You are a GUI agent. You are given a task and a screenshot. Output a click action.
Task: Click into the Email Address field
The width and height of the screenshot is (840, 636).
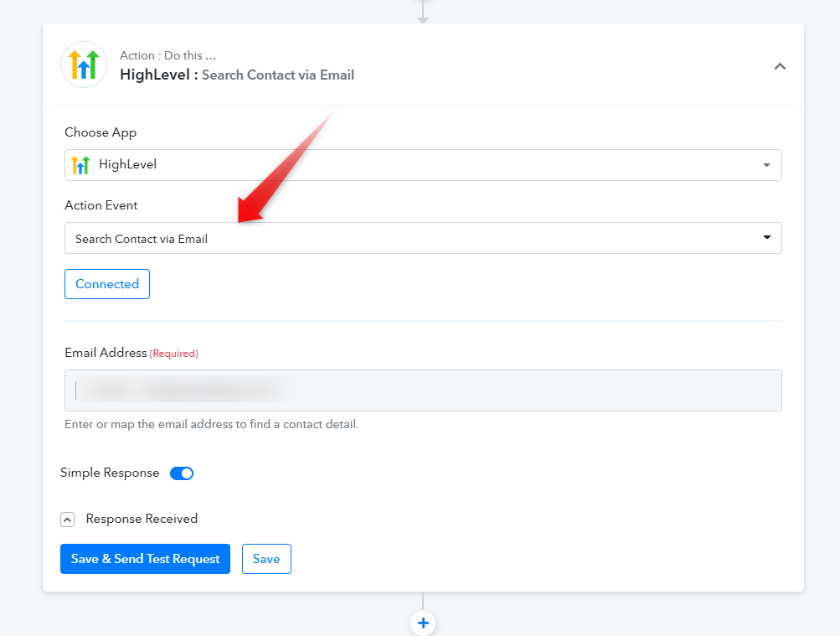[x=423, y=390]
